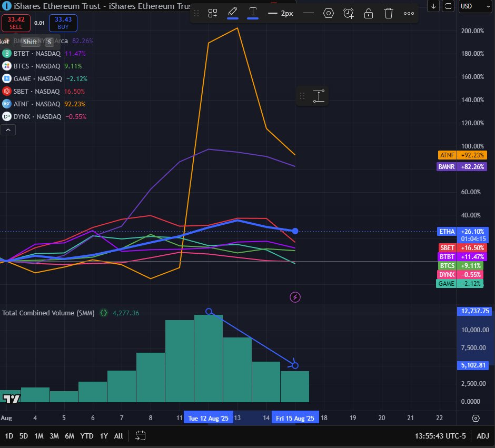
Task: Click ATNF symbol logo icon
Action: coord(7,104)
